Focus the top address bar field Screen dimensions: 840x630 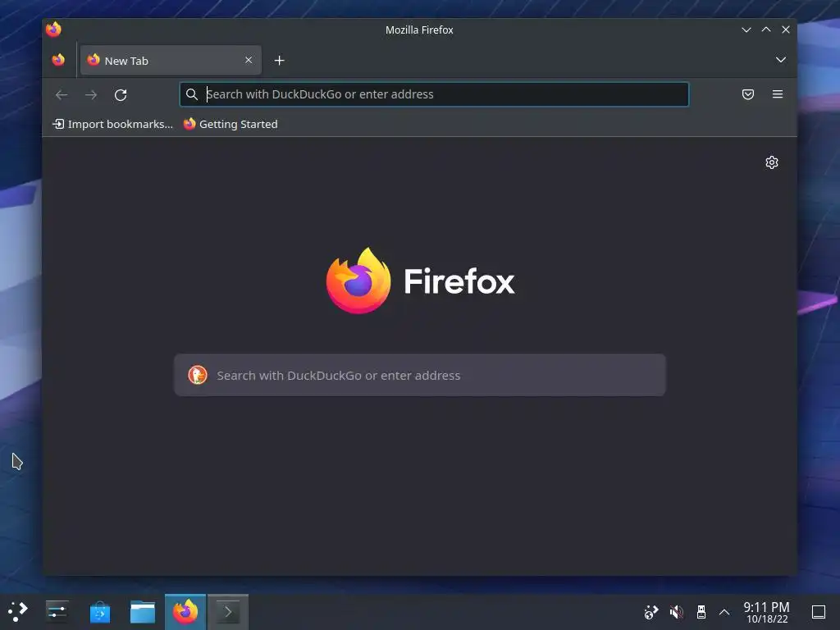click(x=434, y=94)
